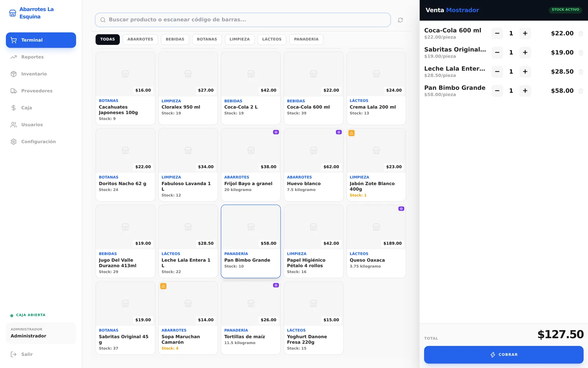Increase Coca-Cola 600 ml quantity
The height and width of the screenshot is (368, 588).
pyautogui.click(x=525, y=33)
